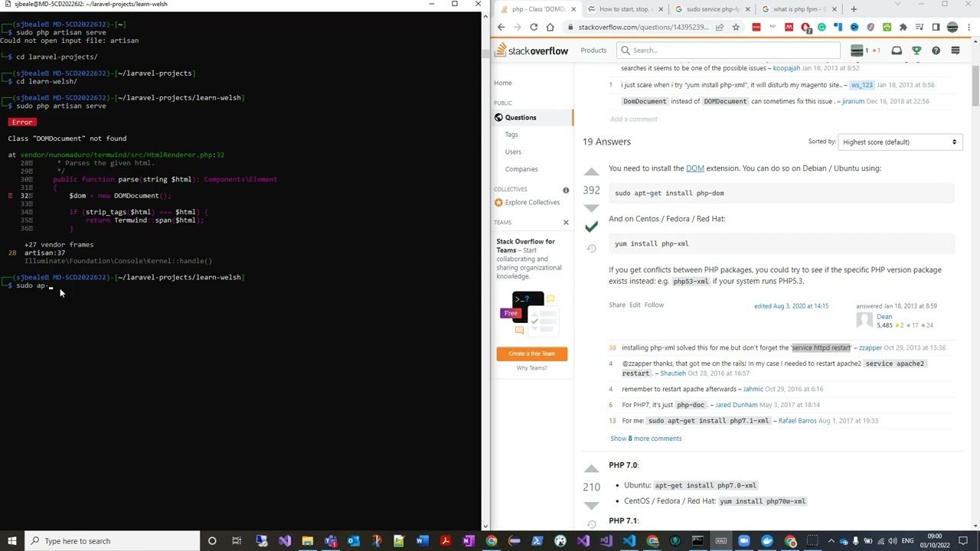This screenshot has width=980, height=551.
Task: Open Chrome side panel icon
Action: (936, 28)
